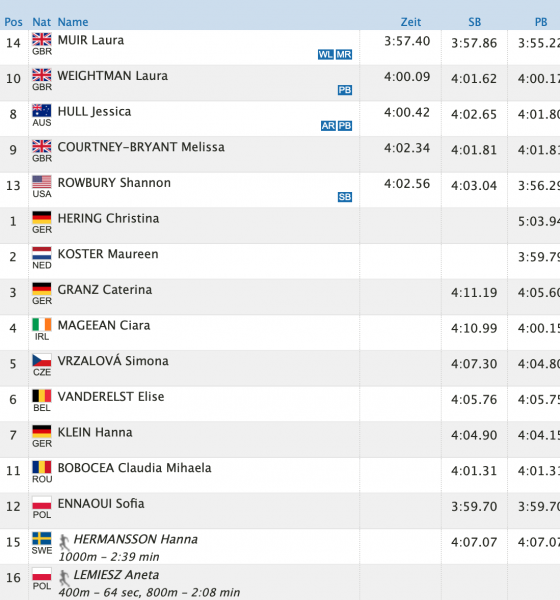Image resolution: width=560 pixels, height=600 pixels.
Task: Click the SB column header
Action: (475, 22)
